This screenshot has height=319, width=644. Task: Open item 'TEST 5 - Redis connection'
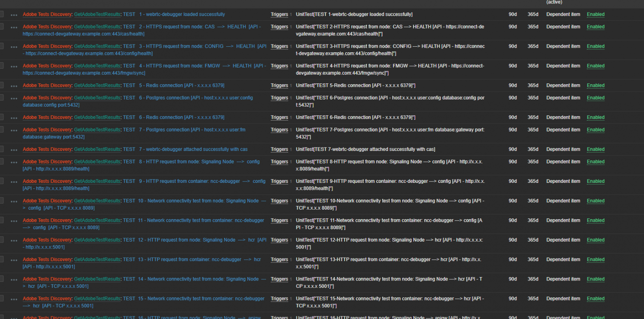coord(173,85)
